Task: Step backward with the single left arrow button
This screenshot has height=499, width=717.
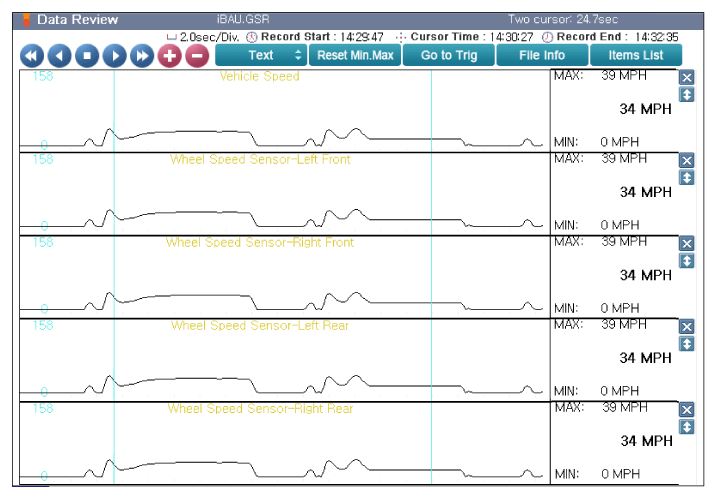Action: pyautogui.click(x=59, y=56)
